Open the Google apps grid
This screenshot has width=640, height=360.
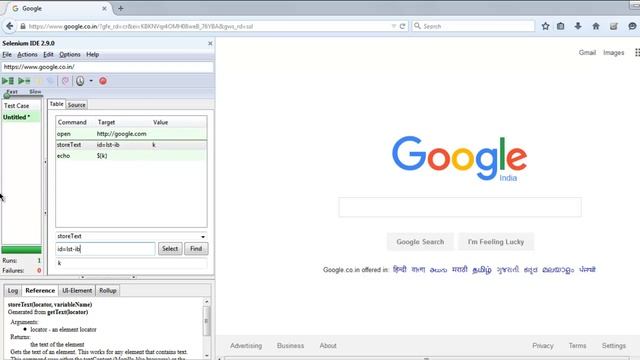click(637, 53)
